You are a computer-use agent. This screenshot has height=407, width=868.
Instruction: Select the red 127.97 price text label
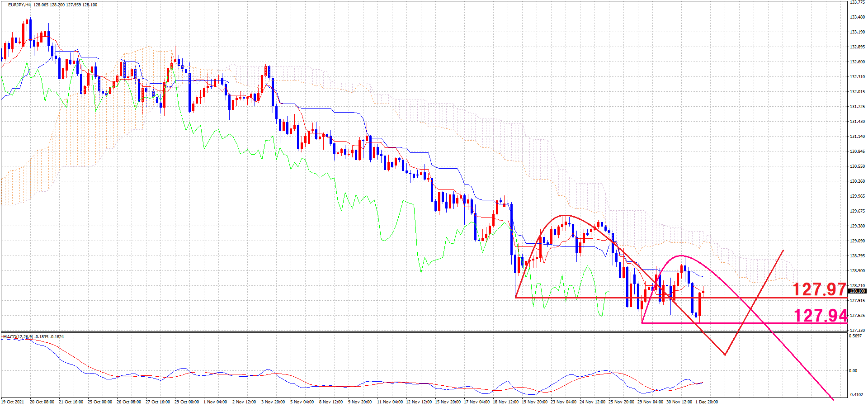click(819, 289)
